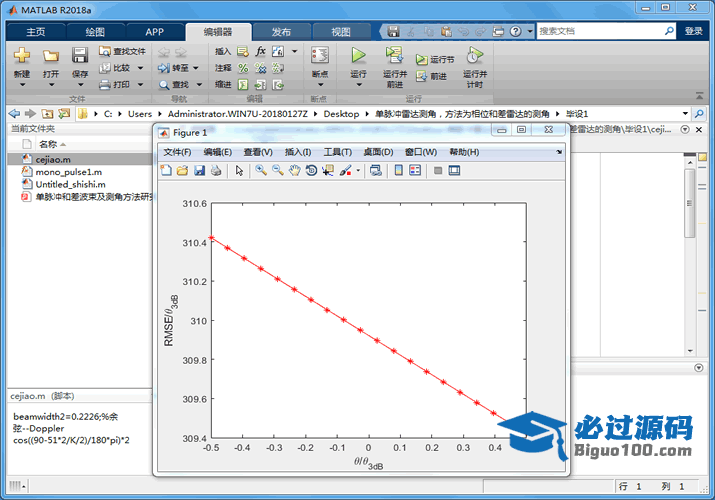The height and width of the screenshot is (500, 715).
Task: Click the Login (登录) link
Action: point(693,32)
